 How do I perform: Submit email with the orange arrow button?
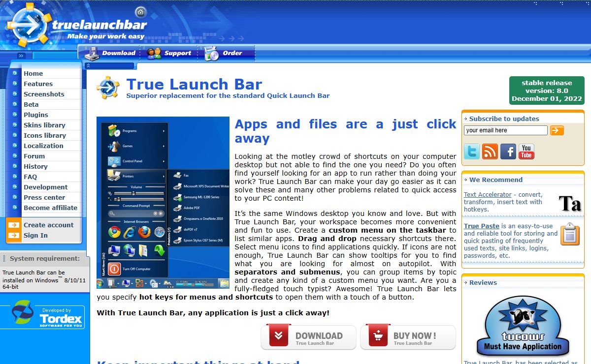(557, 130)
